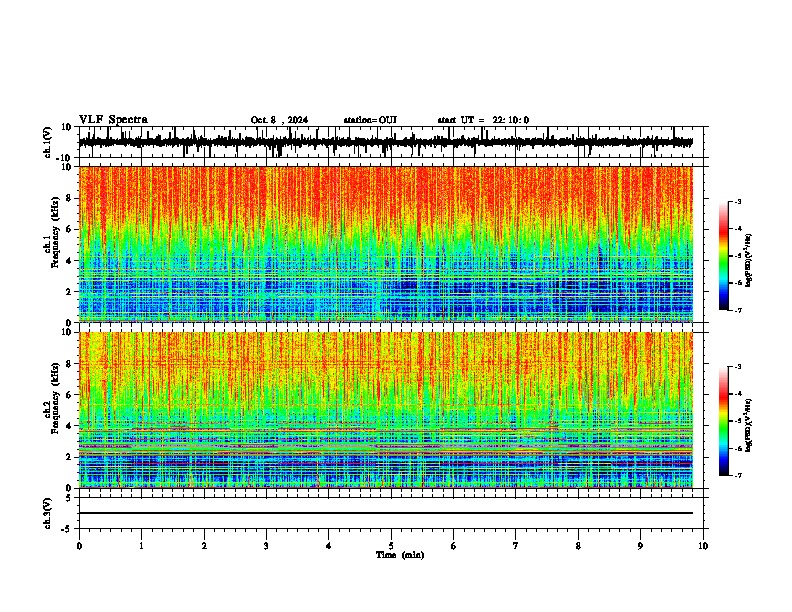The image size is (792, 612).
Task: Click the 'ch.3(V)' axis label
Action: tap(47, 514)
